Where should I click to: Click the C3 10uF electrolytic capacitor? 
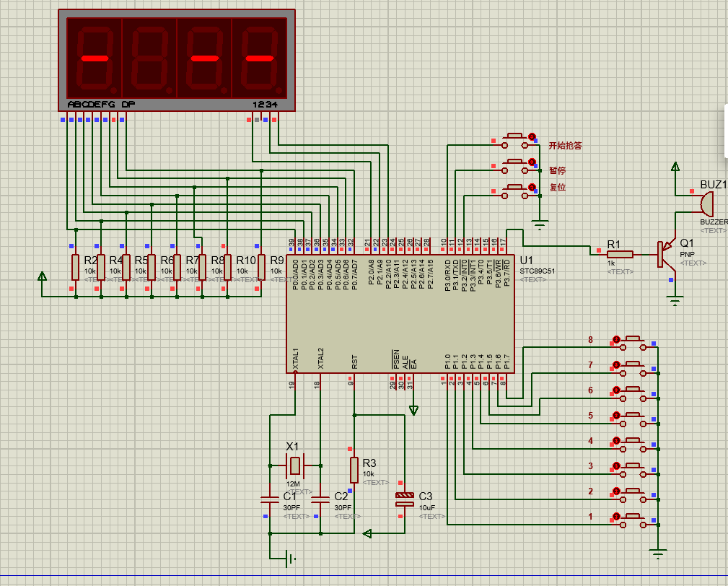click(x=405, y=498)
